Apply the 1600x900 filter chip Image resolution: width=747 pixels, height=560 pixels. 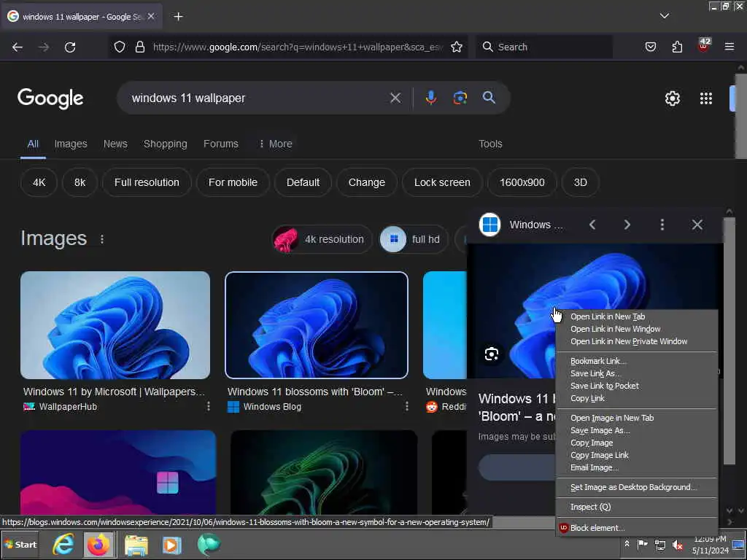click(x=522, y=182)
